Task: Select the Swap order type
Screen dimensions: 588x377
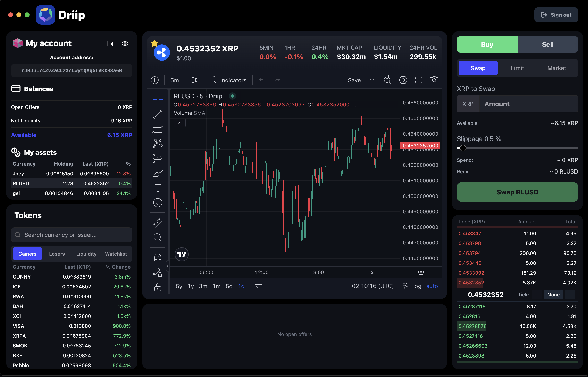Action: point(478,68)
